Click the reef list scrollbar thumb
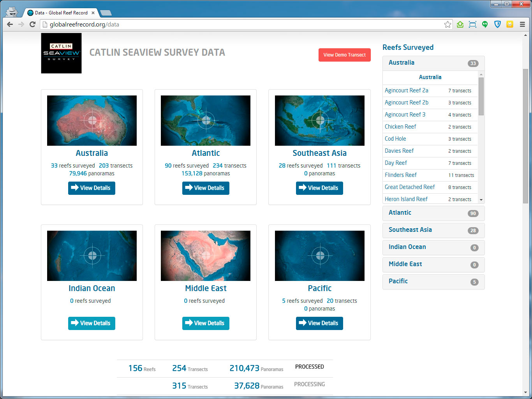The width and height of the screenshot is (532, 399). pos(481,96)
